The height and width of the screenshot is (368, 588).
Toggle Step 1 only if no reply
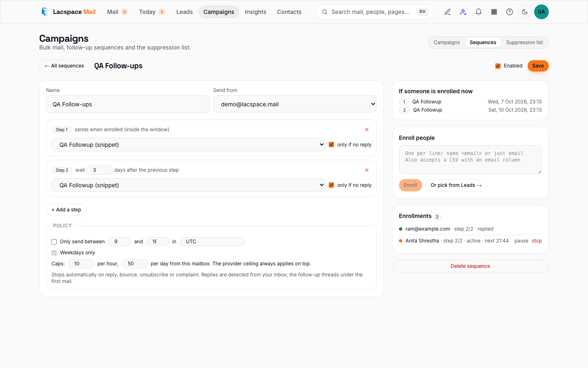pos(332,144)
